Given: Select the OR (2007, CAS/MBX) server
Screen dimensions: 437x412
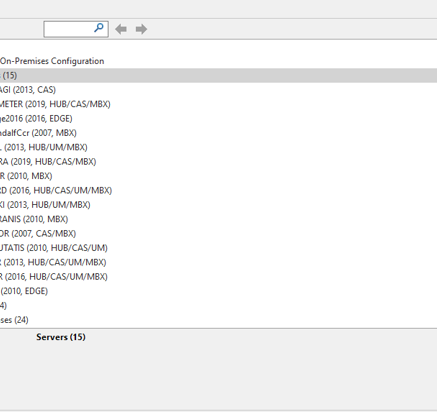Looking at the screenshot, I should coord(38,233).
